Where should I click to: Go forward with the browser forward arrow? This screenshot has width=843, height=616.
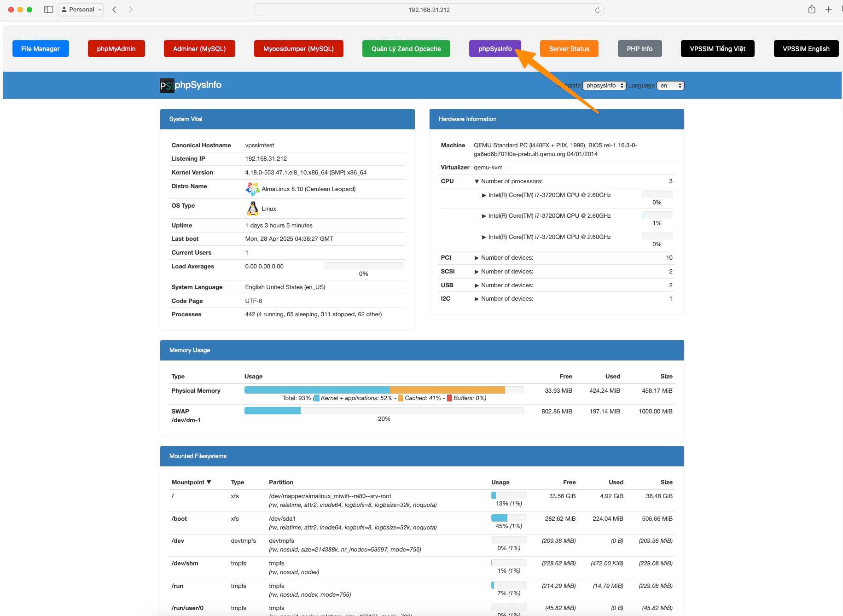point(131,9)
